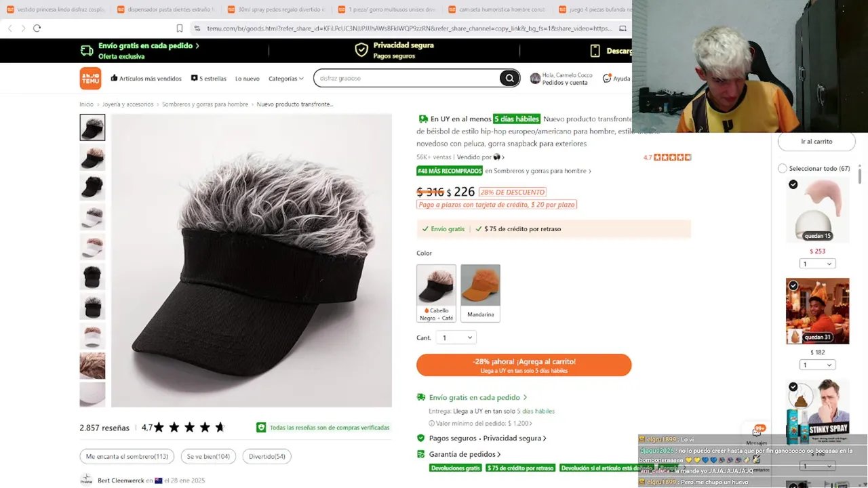This screenshot has height=488, width=868.
Task: Reload the page with browser refresh icon
Action: [37, 28]
